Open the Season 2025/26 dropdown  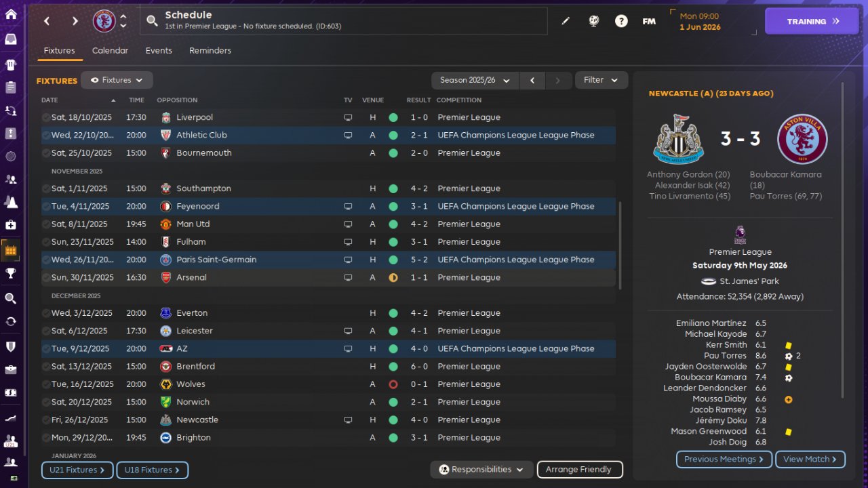tap(475, 80)
